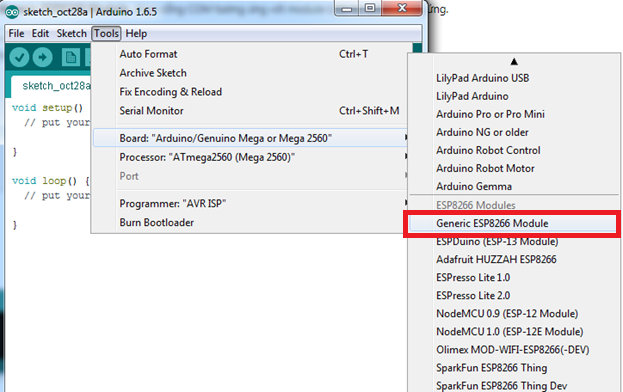The image size is (623, 392).
Task: Select Olimex MOD-WIFI-ESP8266(-DEV)
Action: pos(514,350)
